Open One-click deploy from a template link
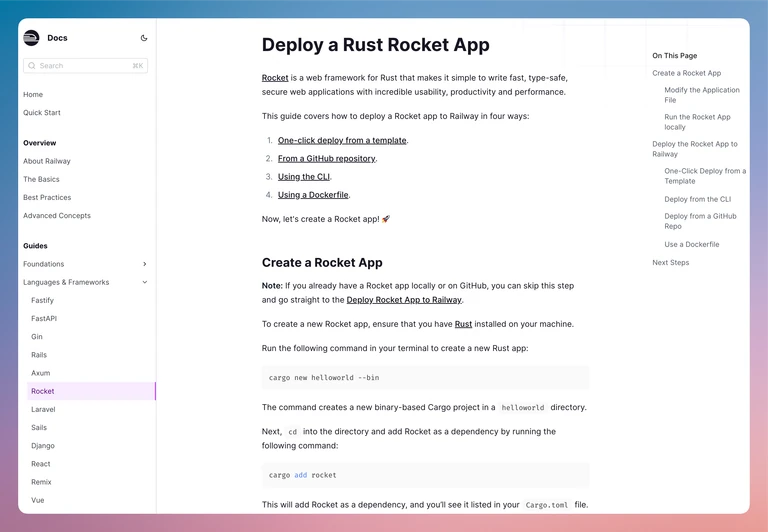This screenshot has height=532, width=768. point(342,141)
